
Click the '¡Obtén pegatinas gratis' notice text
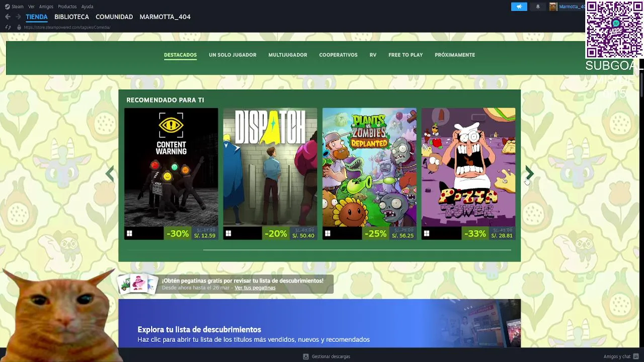243,281
